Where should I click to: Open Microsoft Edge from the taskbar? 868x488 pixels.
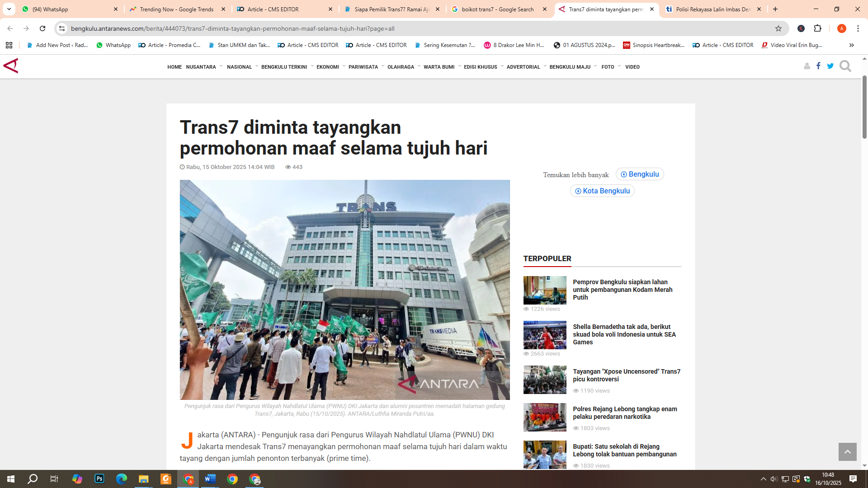(x=122, y=479)
